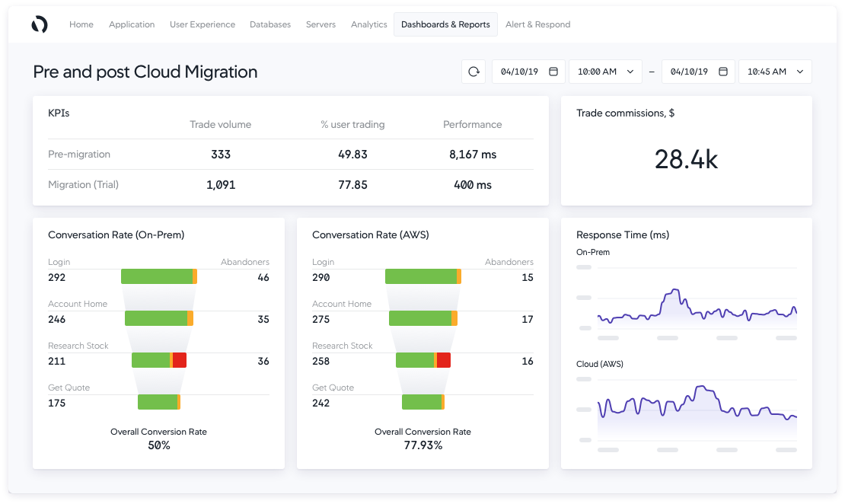Click the On-Prem Account Home funnel bar
This screenshot has height=504, width=845.
click(x=159, y=318)
